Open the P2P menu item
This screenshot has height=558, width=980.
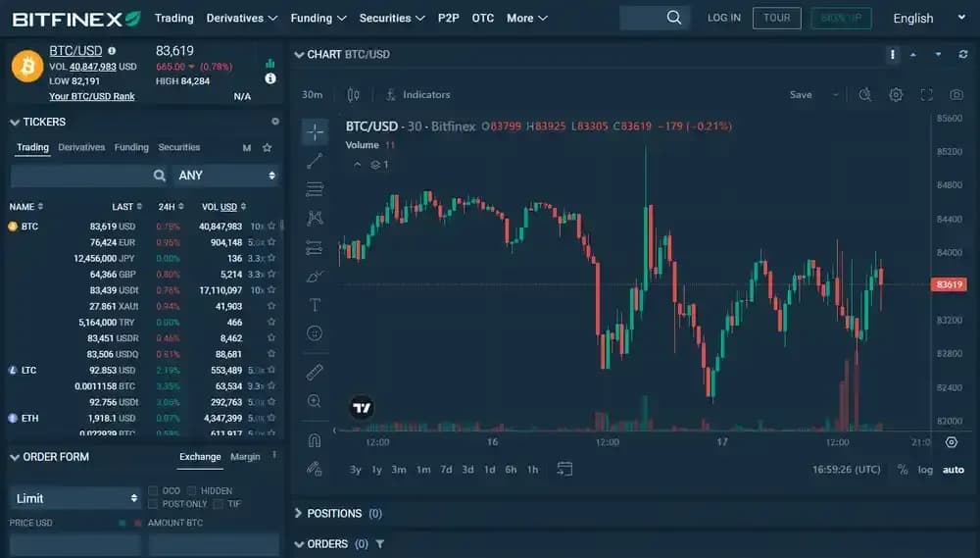click(x=448, y=18)
